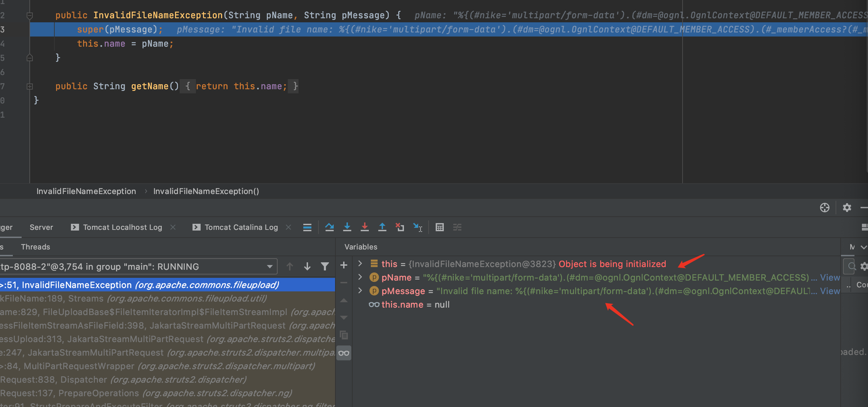Screen dimensions: 868x407
Task: Click View link for pName value
Action: tap(830, 278)
